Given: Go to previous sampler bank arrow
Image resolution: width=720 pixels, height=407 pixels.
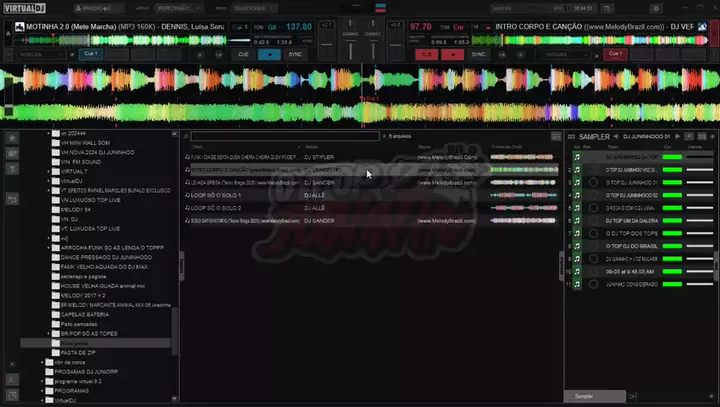Looking at the screenshot, I should [x=616, y=136].
